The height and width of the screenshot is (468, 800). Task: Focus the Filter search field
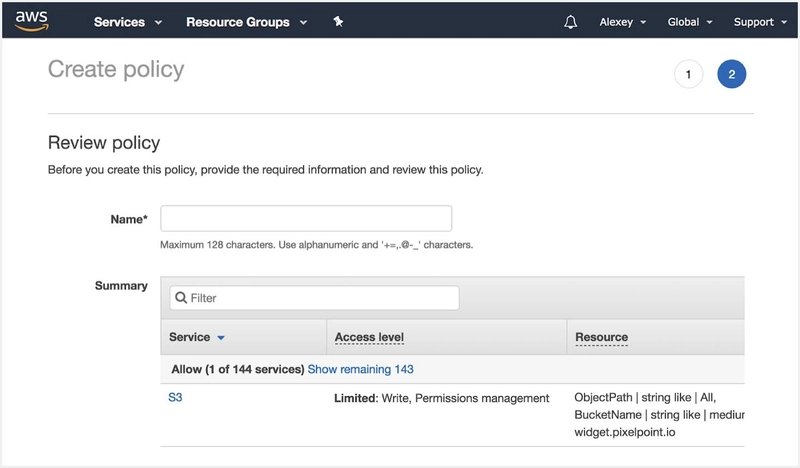[320, 298]
